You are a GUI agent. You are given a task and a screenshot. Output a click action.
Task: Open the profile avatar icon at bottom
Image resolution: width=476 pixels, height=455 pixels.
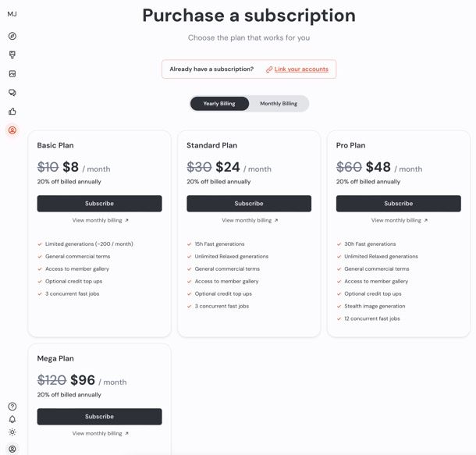coord(12,449)
